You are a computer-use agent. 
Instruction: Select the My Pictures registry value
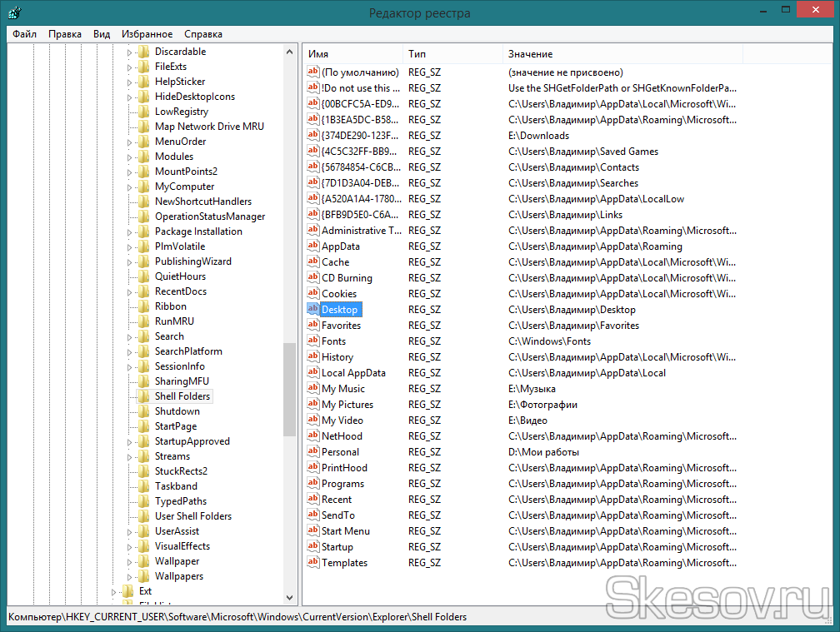pyautogui.click(x=347, y=405)
